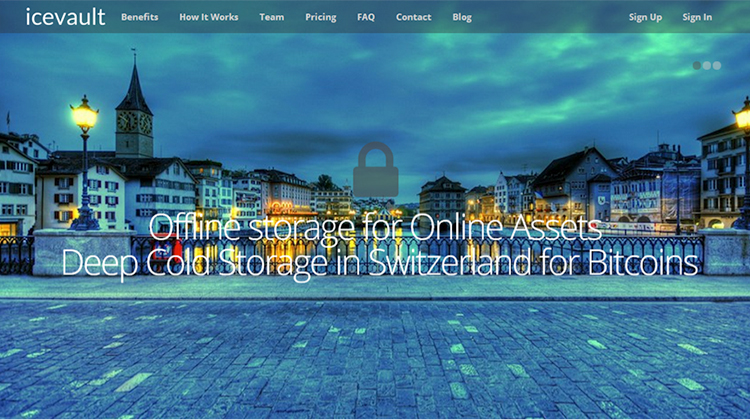Go to the How It Works section
Screen dimensions: 750x420
(208, 17)
